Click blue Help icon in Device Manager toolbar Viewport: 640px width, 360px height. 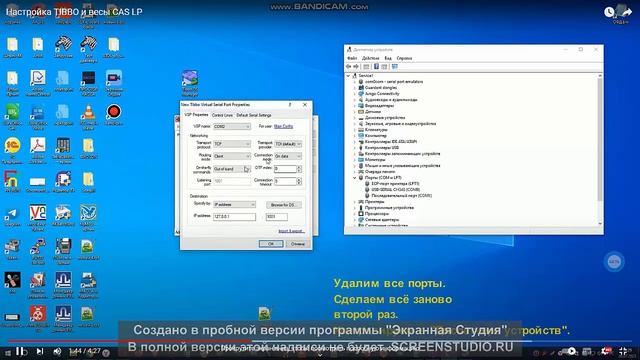(376, 67)
